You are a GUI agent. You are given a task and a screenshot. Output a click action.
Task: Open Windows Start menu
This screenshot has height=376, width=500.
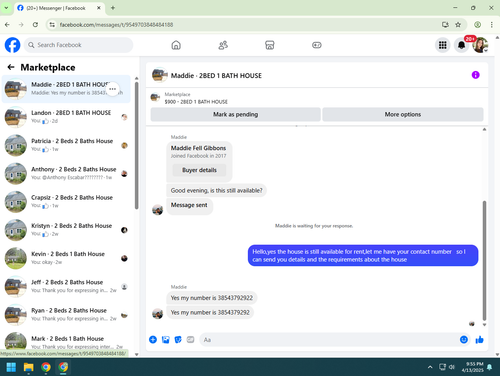pyautogui.click(x=11, y=367)
